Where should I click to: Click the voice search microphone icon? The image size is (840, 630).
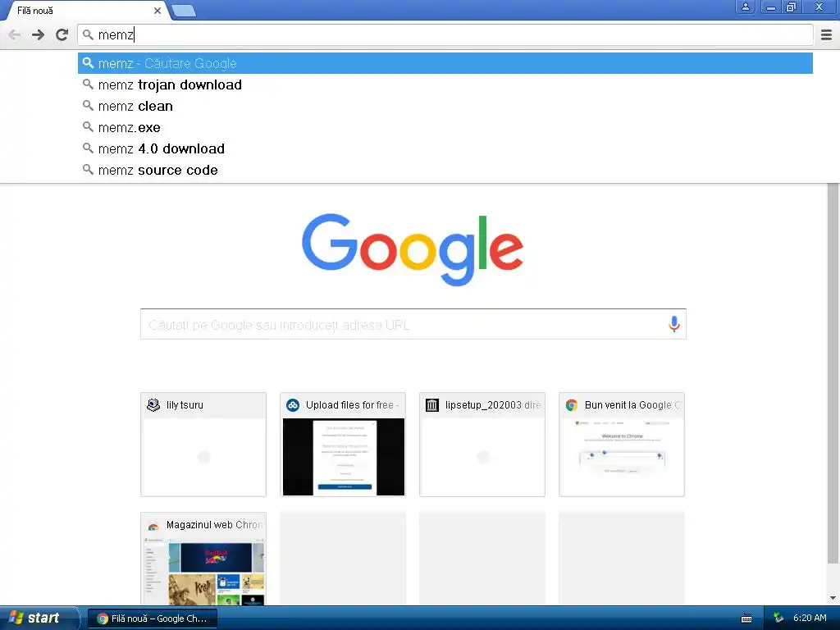(x=674, y=323)
